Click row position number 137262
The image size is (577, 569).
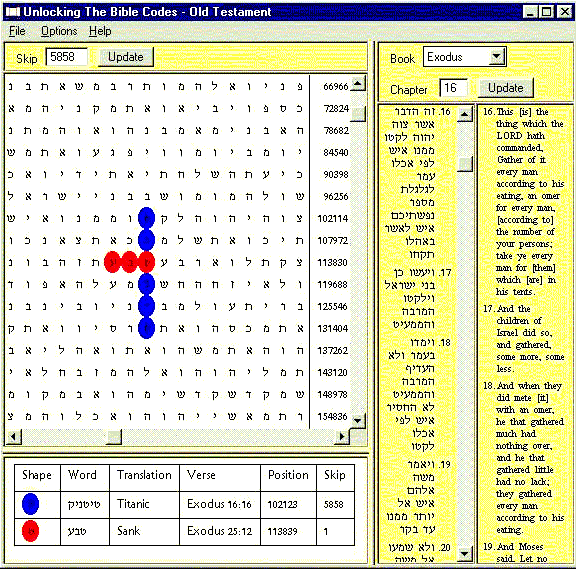(x=333, y=350)
